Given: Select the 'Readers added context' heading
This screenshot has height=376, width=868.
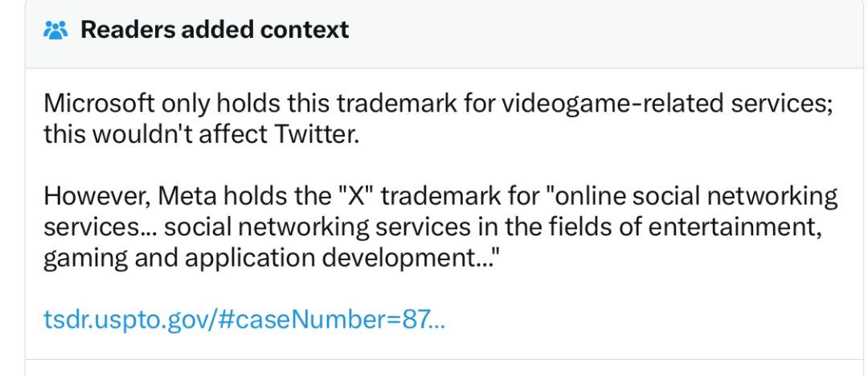Looking at the screenshot, I should pos(215,30).
